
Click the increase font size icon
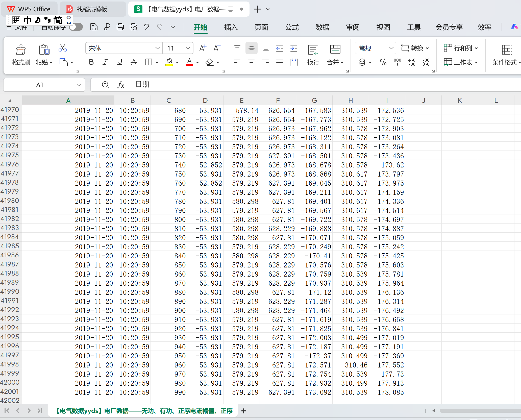click(x=203, y=48)
